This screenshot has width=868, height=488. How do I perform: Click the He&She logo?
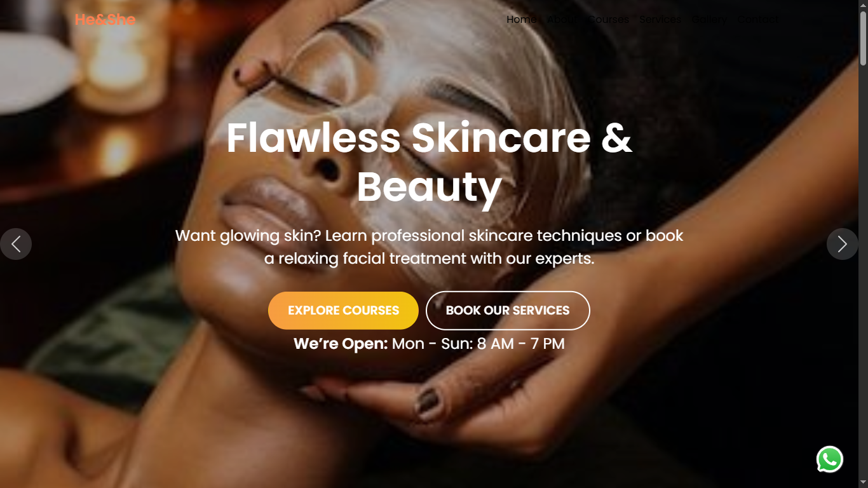point(105,20)
